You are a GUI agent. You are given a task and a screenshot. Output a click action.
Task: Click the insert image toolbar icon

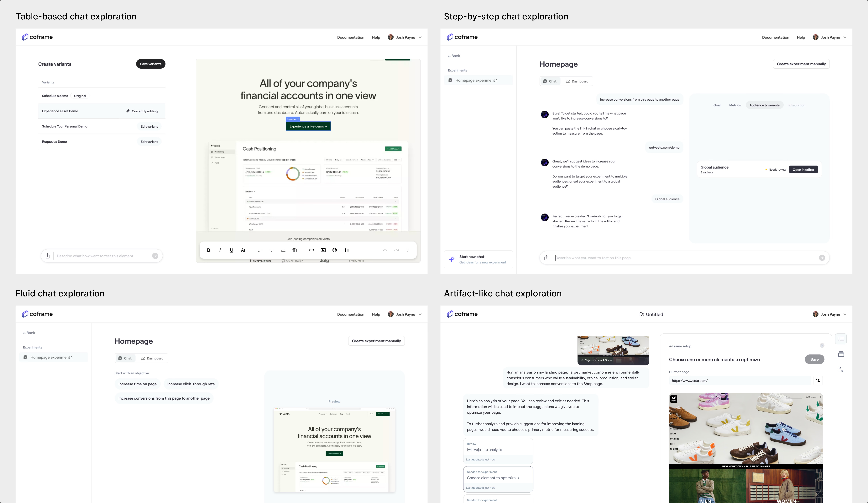[x=323, y=250]
